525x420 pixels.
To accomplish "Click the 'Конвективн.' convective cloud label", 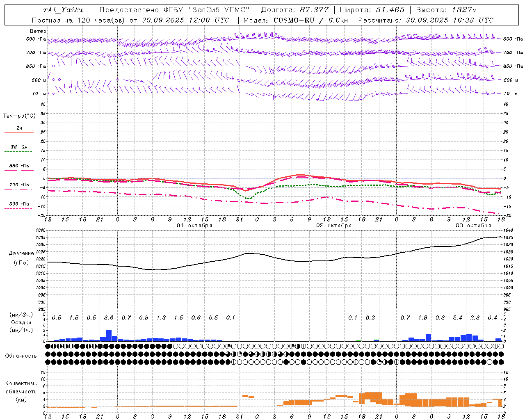I will click(21, 383).
